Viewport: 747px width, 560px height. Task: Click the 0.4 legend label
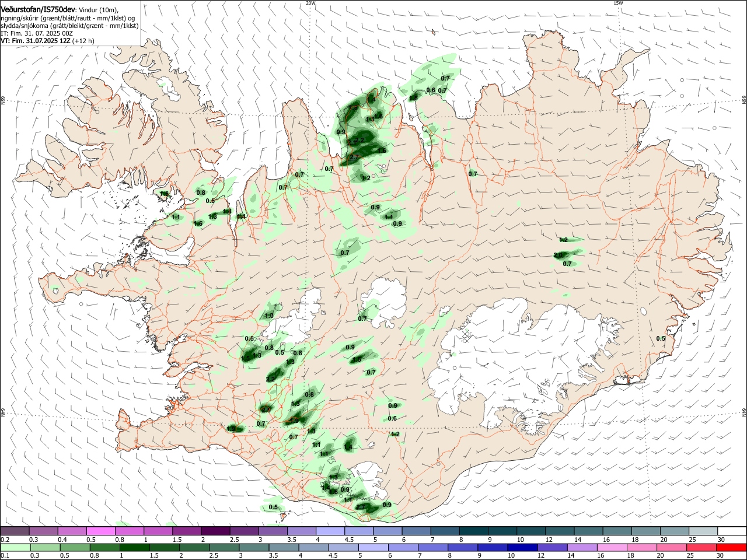pyautogui.click(x=62, y=540)
